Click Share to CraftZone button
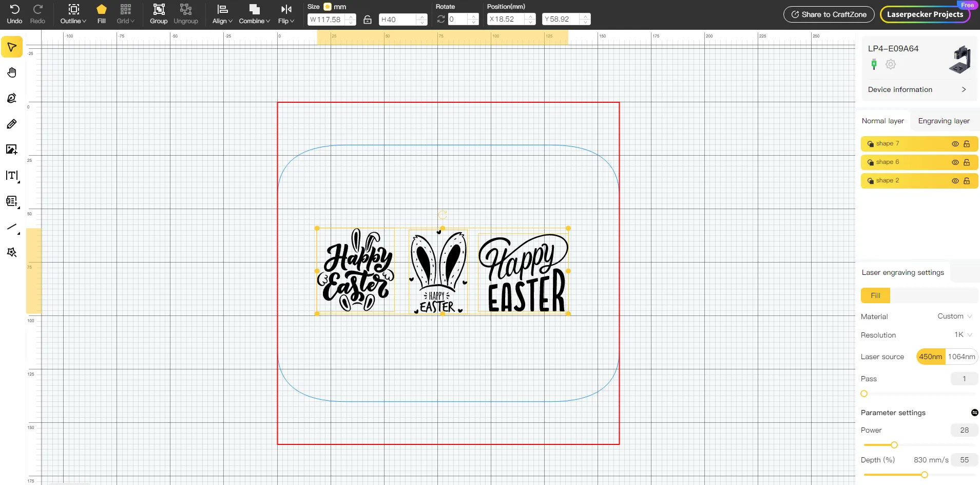 tap(829, 14)
